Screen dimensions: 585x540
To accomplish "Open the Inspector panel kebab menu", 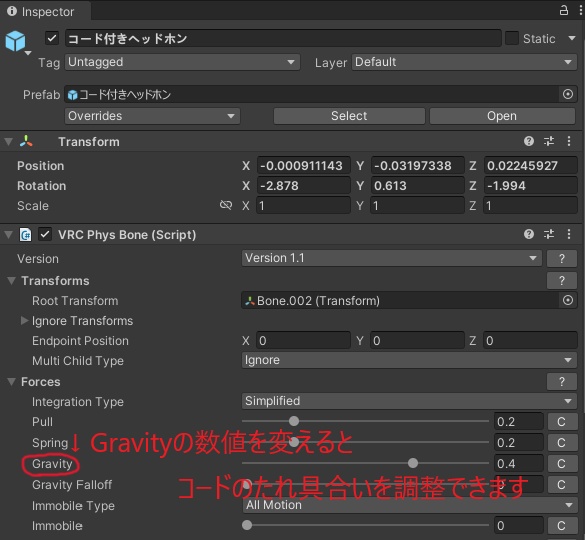I will [581, 10].
